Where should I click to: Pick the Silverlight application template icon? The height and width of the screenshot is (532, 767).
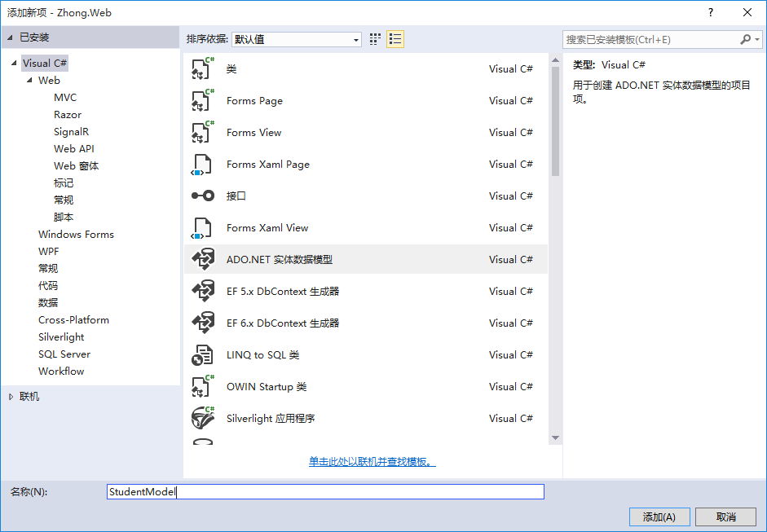point(202,418)
